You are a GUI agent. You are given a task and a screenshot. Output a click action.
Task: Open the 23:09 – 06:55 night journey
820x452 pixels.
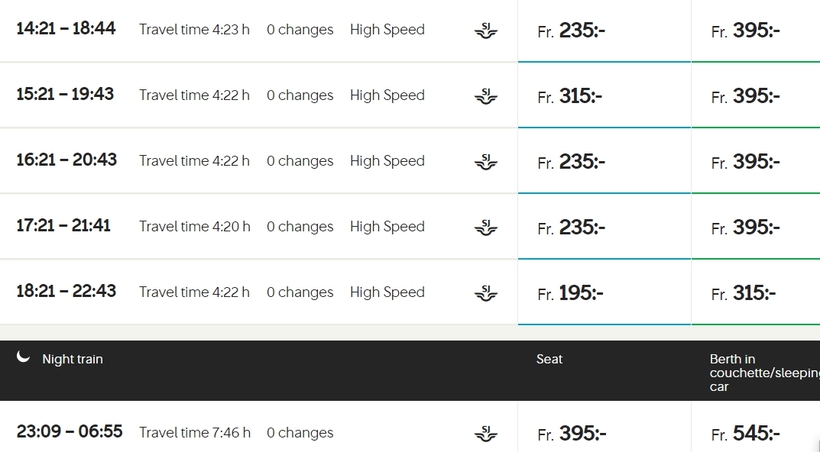click(x=259, y=432)
